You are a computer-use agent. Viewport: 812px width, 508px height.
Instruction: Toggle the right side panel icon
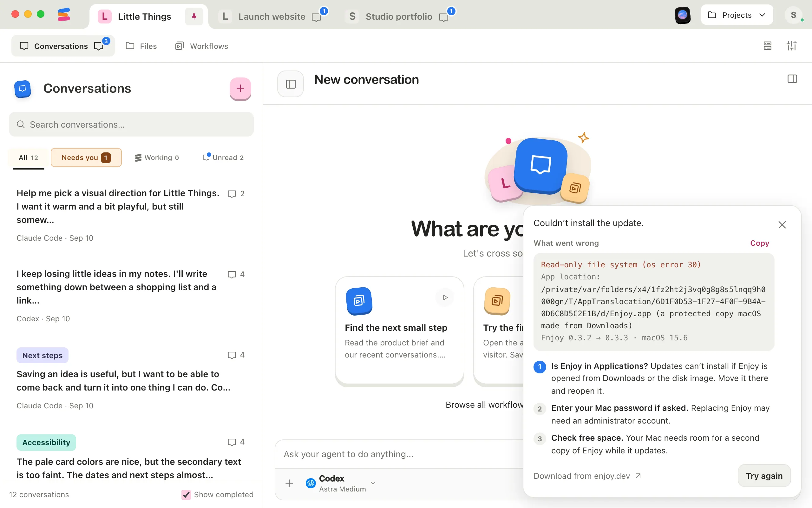tap(792, 79)
